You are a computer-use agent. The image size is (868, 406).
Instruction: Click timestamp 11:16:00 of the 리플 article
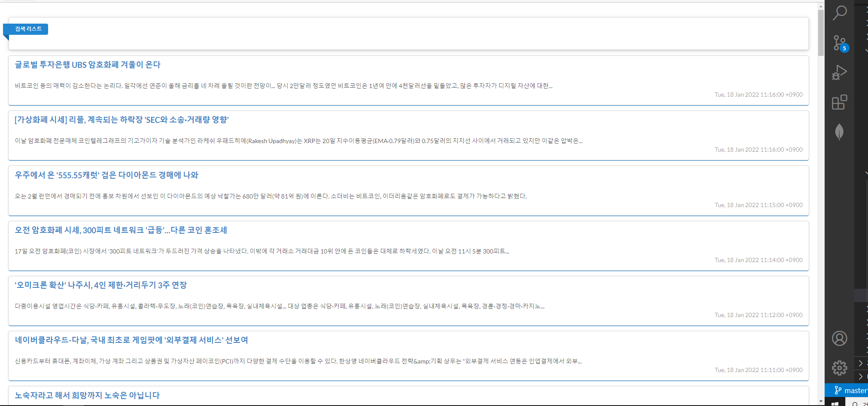(758, 150)
